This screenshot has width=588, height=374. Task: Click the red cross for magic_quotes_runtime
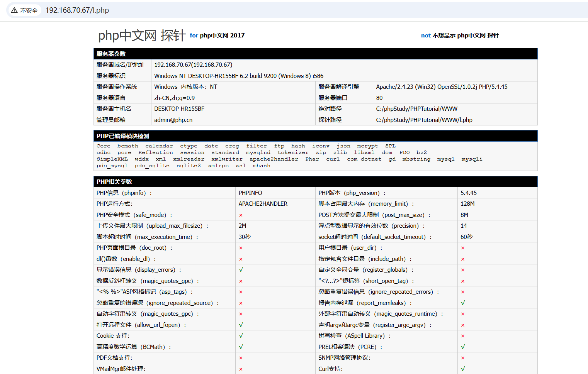click(463, 314)
